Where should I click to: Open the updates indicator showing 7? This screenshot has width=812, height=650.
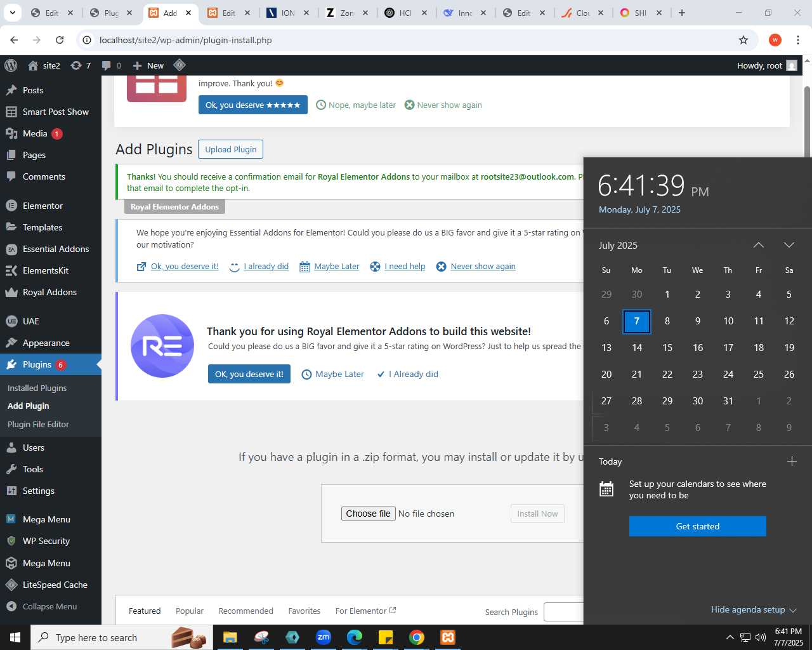(x=81, y=65)
